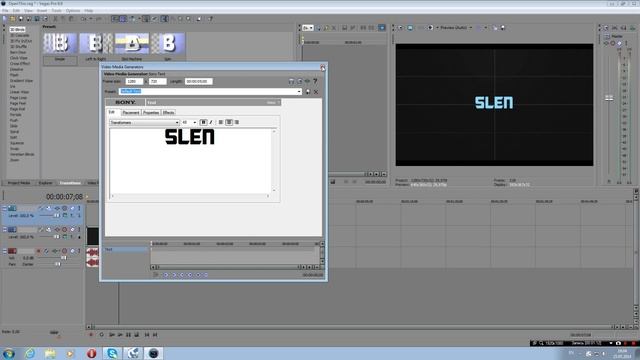640x360 pixels.
Task: Click the What's This Help toolbar icon
Action: [x=211, y=19]
